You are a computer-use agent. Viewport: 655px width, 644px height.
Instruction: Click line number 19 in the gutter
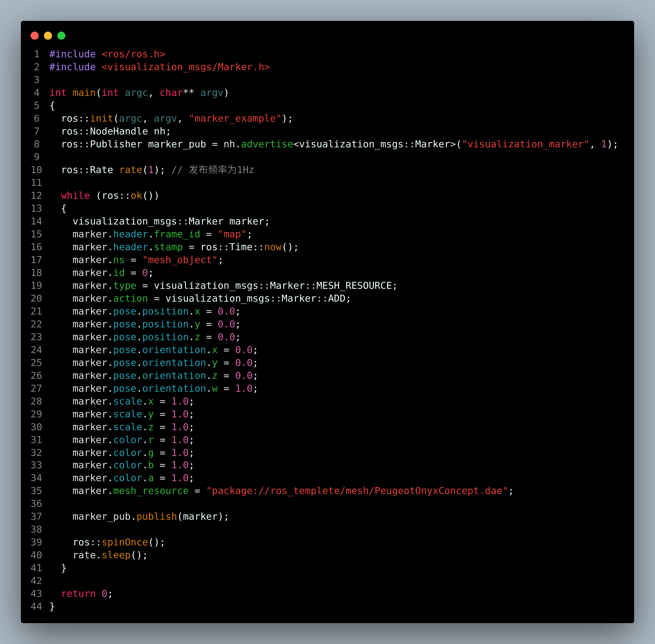coord(36,286)
